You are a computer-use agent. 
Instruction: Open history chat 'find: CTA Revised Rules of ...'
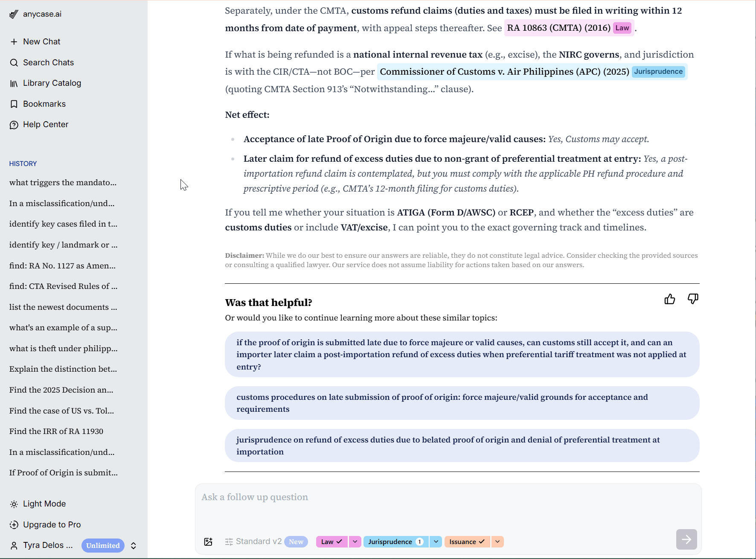pyautogui.click(x=63, y=286)
